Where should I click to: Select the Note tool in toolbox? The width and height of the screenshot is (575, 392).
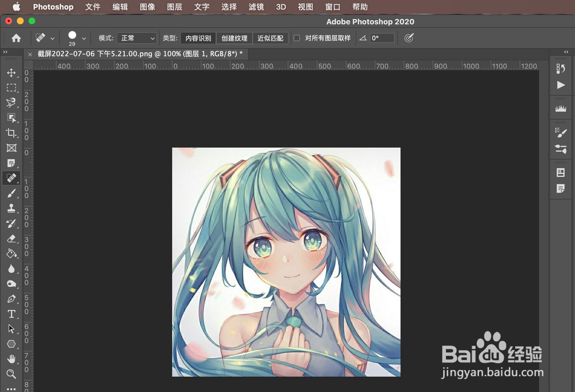tap(11, 163)
